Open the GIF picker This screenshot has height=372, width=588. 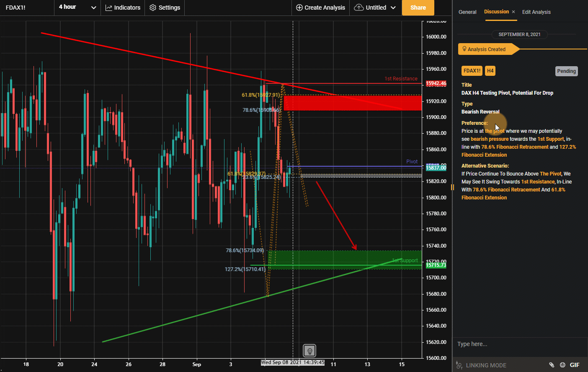click(575, 365)
